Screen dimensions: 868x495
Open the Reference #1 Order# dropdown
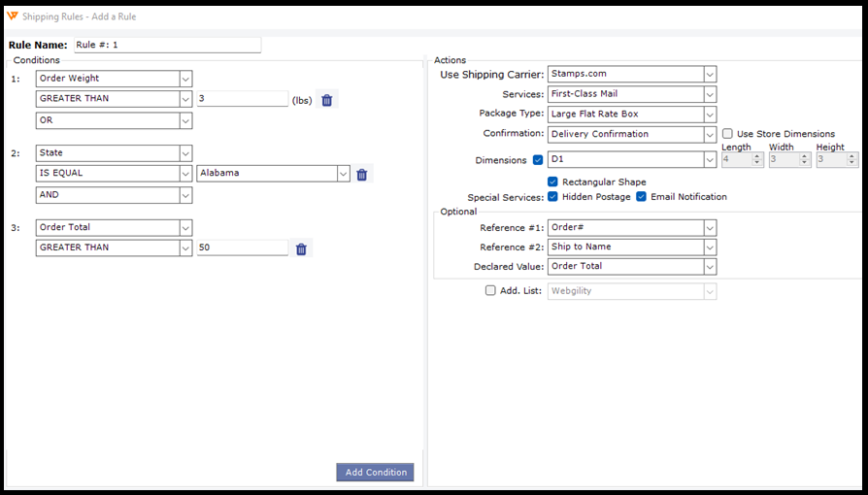point(710,227)
